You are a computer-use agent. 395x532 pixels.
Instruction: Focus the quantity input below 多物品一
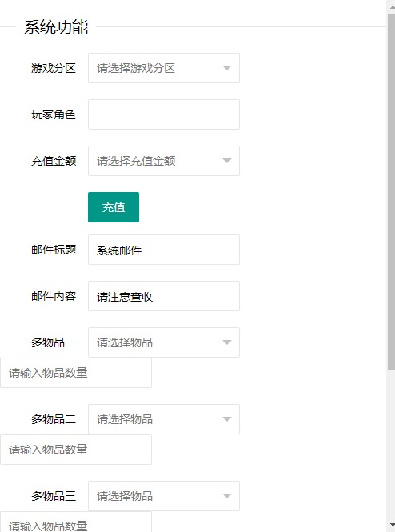(76, 373)
